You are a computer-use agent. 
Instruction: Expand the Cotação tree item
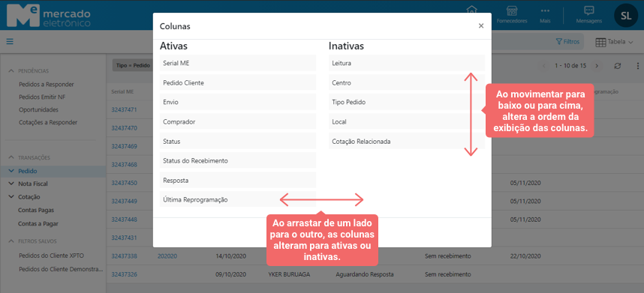pyautogui.click(x=11, y=196)
